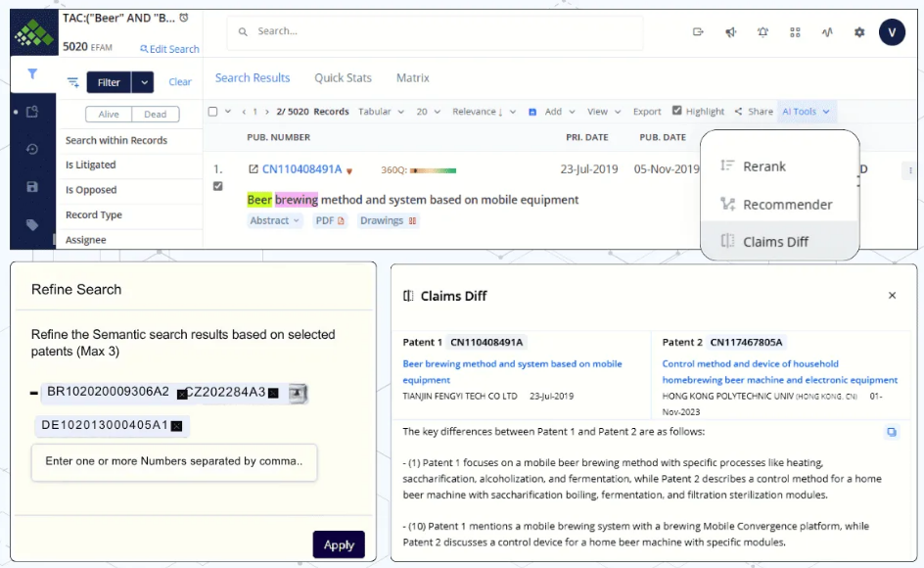Click the funnel filter icon in sidebar
Screen dimensions: 924x568
pyautogui.click(x=32, y=74)
